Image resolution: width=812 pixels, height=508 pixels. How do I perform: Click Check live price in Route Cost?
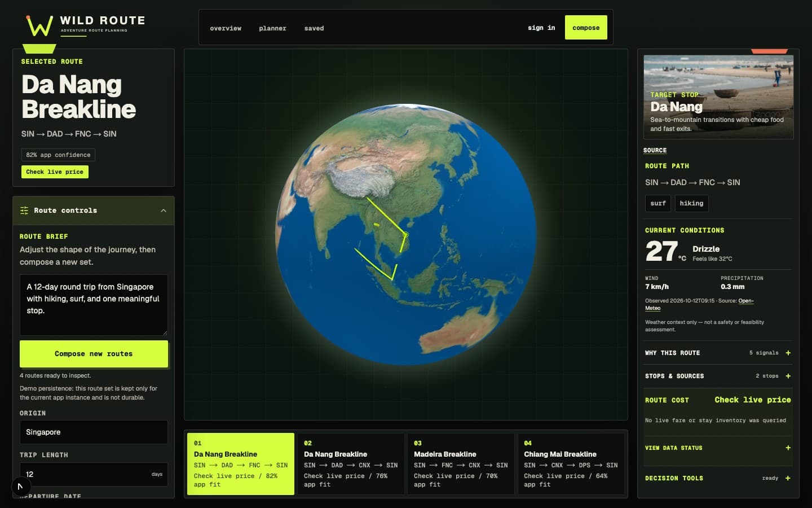[753, 400]
